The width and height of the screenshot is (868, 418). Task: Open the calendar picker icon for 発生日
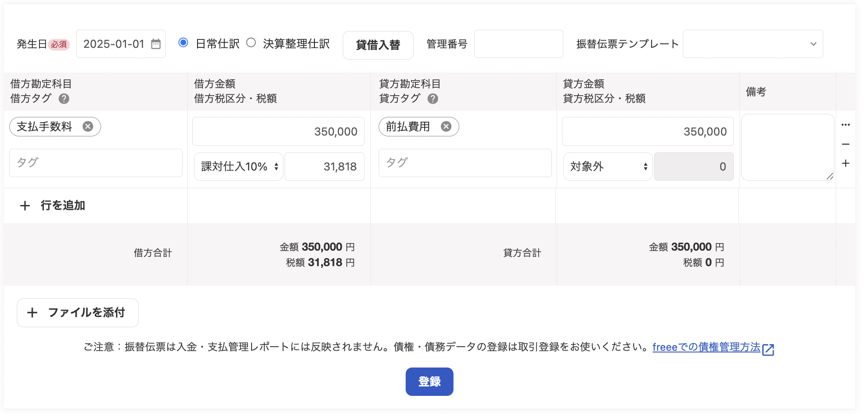tap(156, 44)
